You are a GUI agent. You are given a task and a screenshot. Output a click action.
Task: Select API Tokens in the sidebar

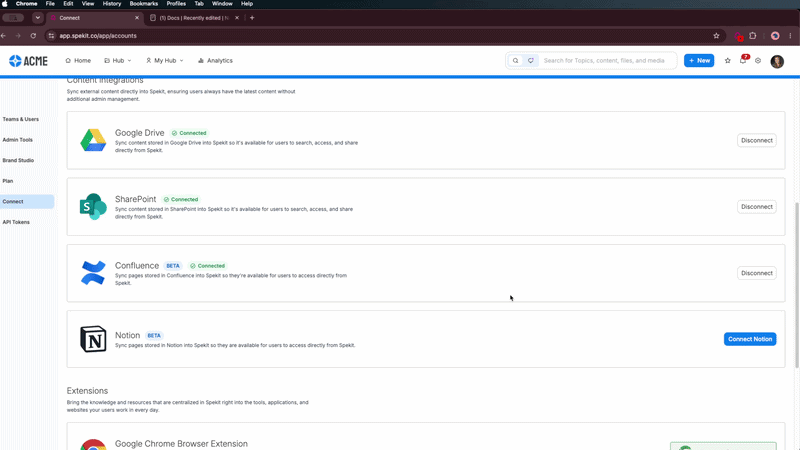(x=16, y=222)
